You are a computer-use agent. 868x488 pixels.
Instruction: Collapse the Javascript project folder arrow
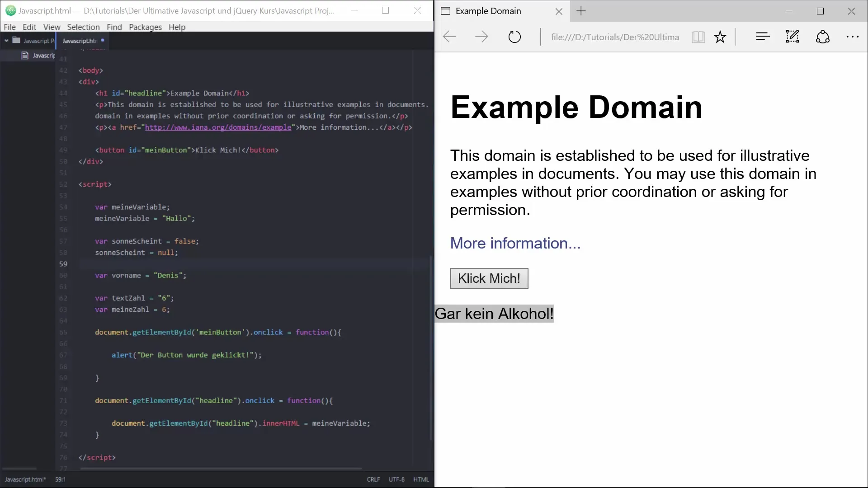click(6, 41)
